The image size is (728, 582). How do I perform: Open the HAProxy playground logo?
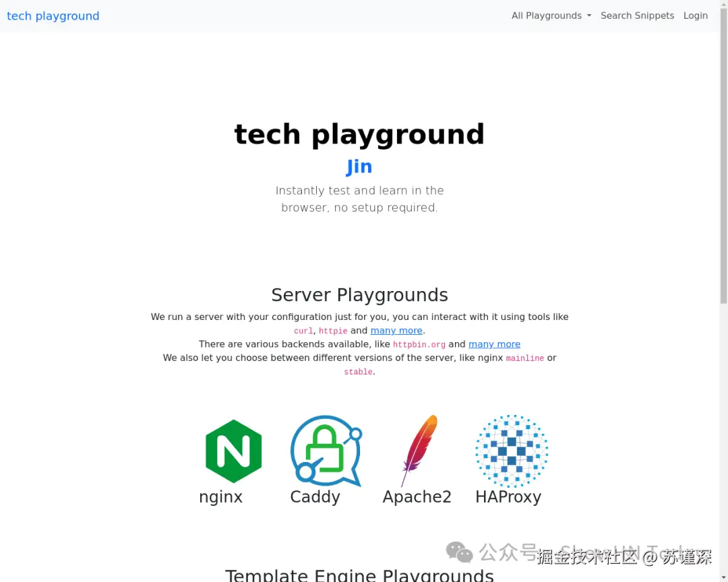click(x=512, y=451)
